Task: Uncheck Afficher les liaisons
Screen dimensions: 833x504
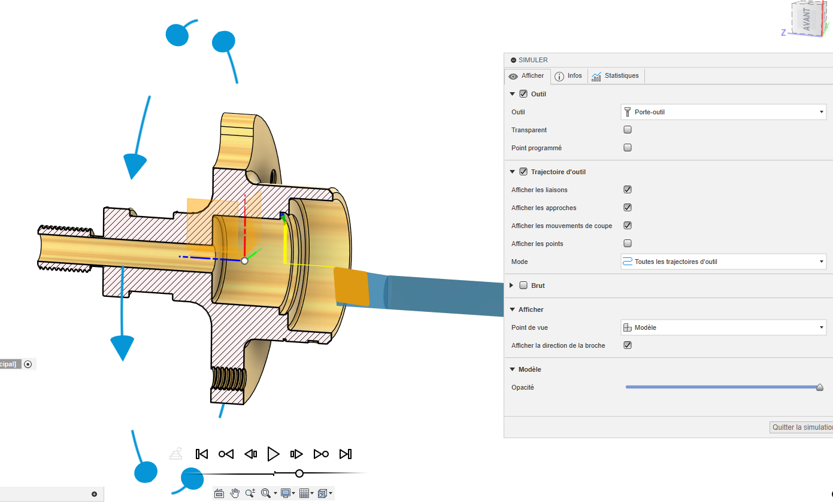Action: [x=628, y=190]
